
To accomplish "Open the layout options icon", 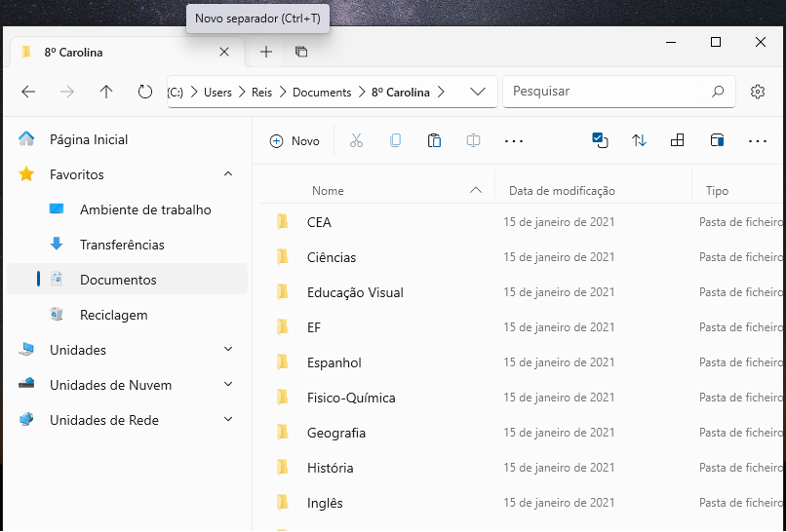I will click(x=677, y=140).
